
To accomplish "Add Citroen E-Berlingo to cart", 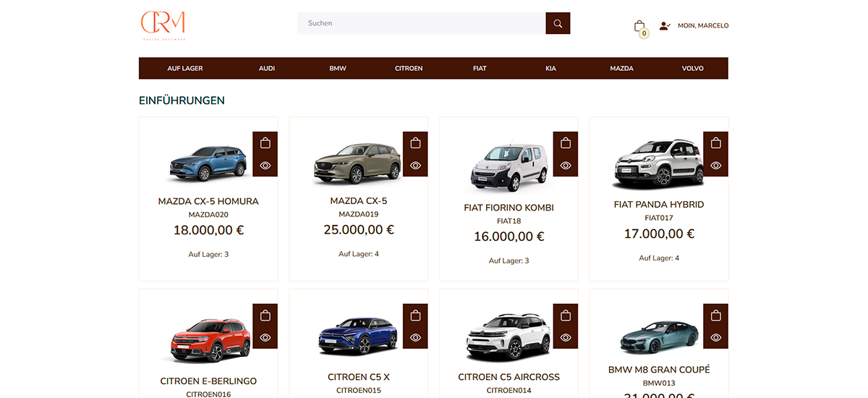I will [265, 316].
